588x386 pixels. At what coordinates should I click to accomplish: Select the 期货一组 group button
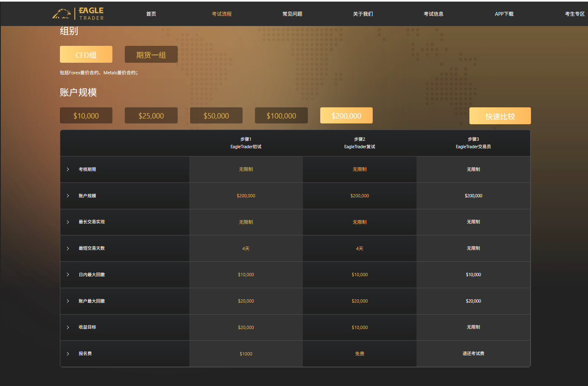pyautogui.click(x=151, y=54)
